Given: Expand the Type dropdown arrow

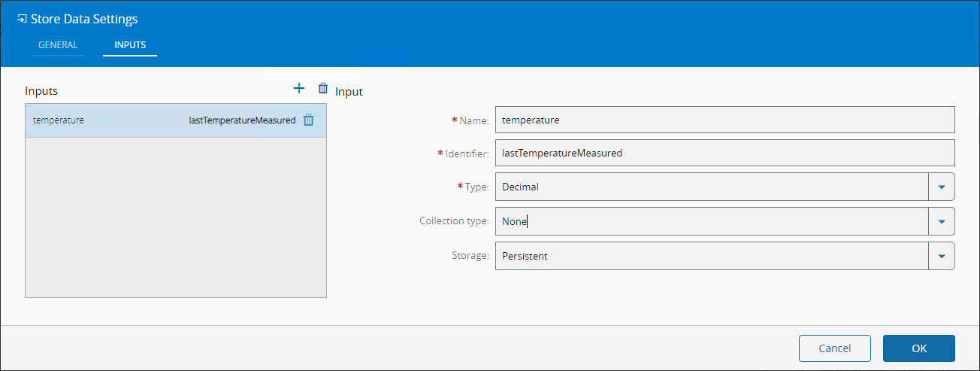Looking at the screenshot, I should 942,187.
